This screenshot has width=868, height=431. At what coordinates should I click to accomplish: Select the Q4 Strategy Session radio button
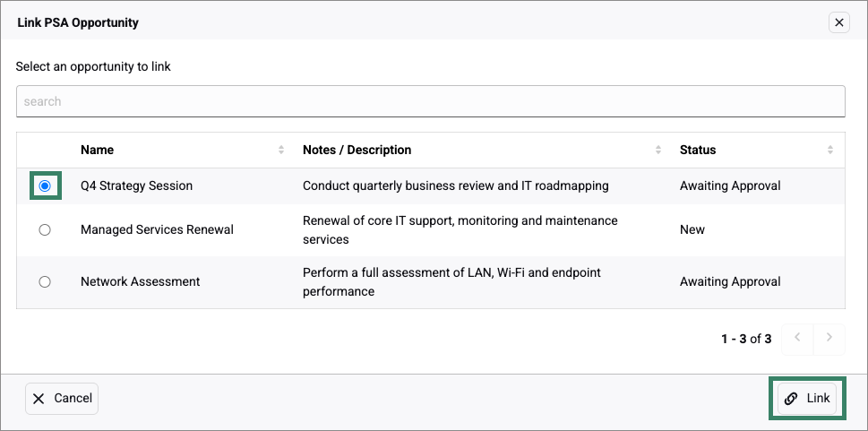click(45, 185)
